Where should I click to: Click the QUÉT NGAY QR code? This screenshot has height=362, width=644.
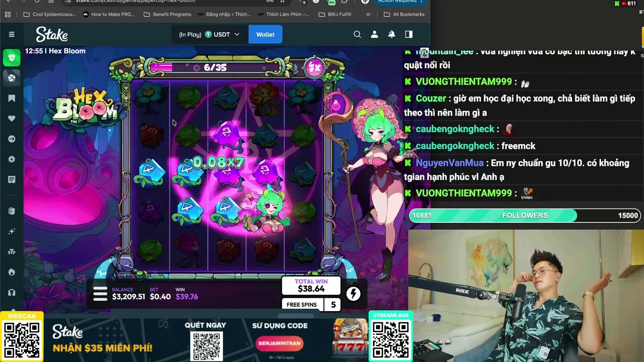point(206,345)
